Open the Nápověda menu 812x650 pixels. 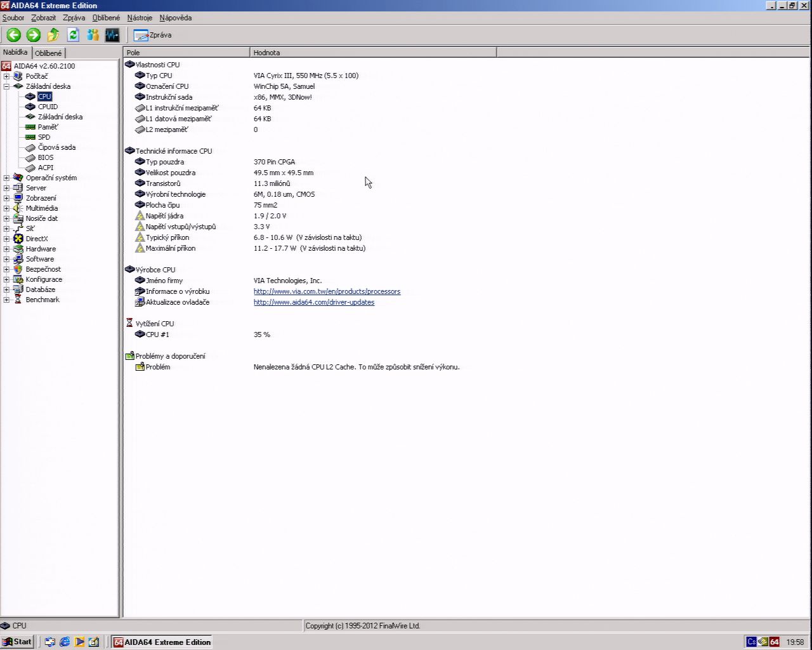(175, 18)
